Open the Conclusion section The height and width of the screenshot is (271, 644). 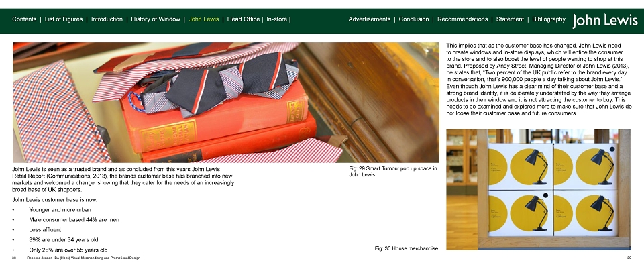pos(414,19)
